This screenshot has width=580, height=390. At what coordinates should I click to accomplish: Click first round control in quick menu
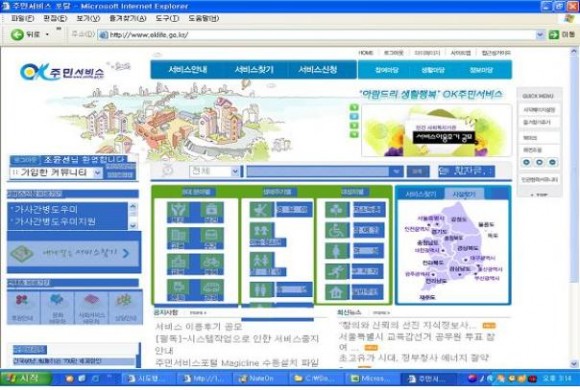pos(526,162)
